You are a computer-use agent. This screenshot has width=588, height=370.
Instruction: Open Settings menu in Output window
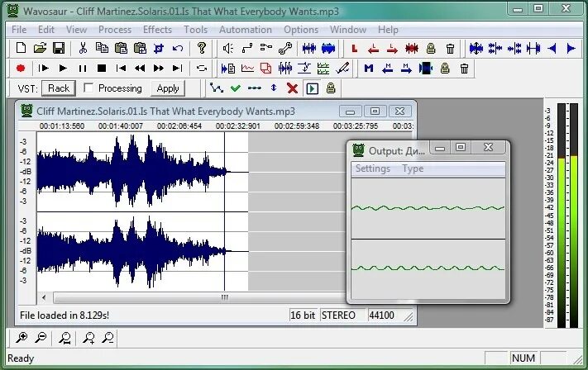(x=373, y=168)
